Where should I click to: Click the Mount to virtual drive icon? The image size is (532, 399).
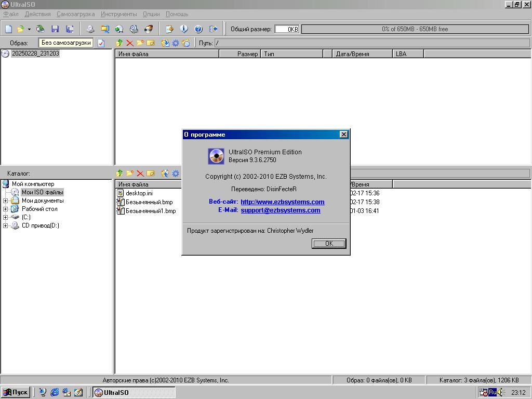click(134, 29)
